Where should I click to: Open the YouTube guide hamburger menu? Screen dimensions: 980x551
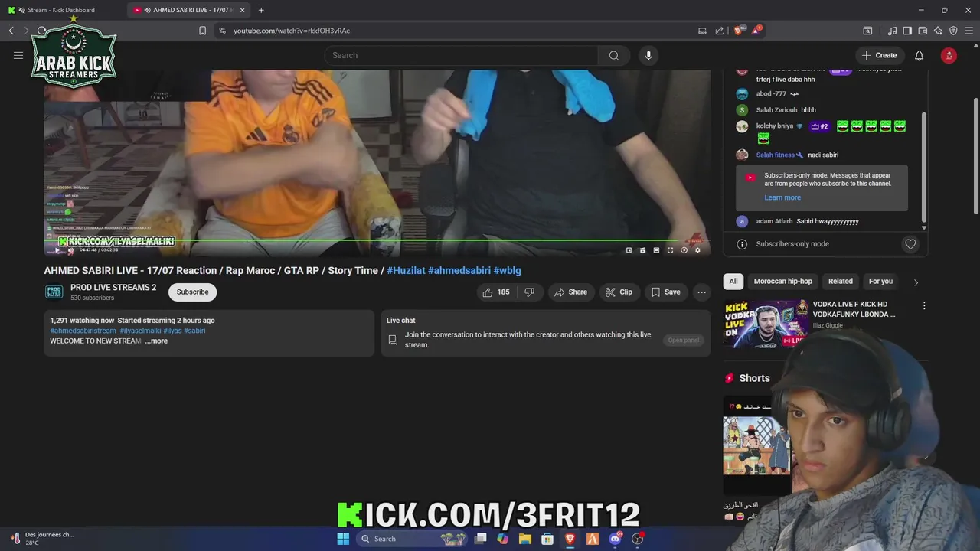coord(18,55)
